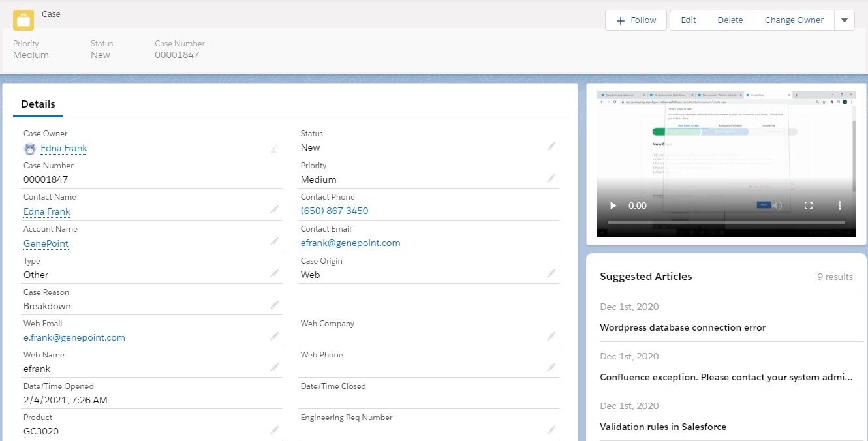The height and width of the screenshot is (441, 868).
Task: Click the pencil icon to edit Product
Action: (275, 430)
